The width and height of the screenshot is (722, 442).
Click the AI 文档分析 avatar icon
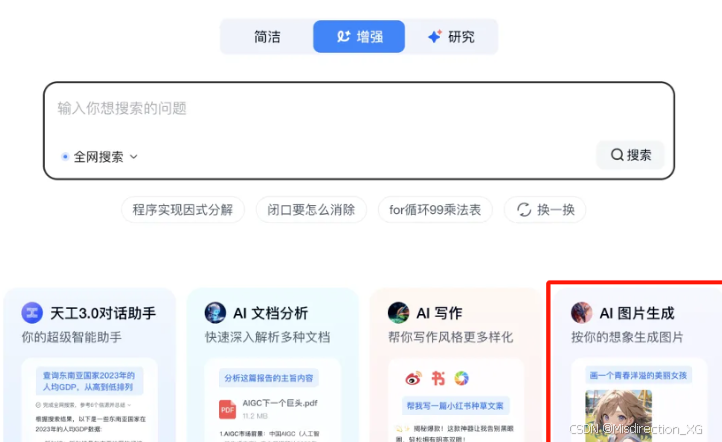pyautogui.click(x=215, y=313)
